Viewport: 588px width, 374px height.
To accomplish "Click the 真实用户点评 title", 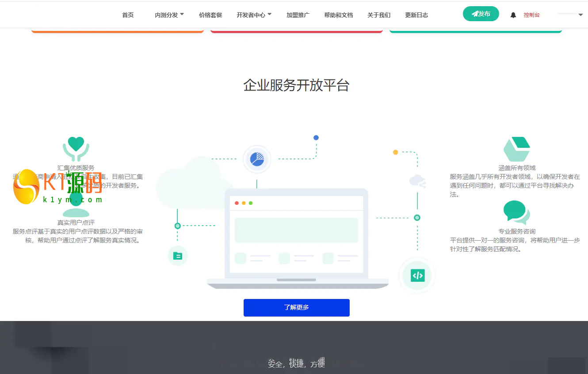I will coord(76,223).
